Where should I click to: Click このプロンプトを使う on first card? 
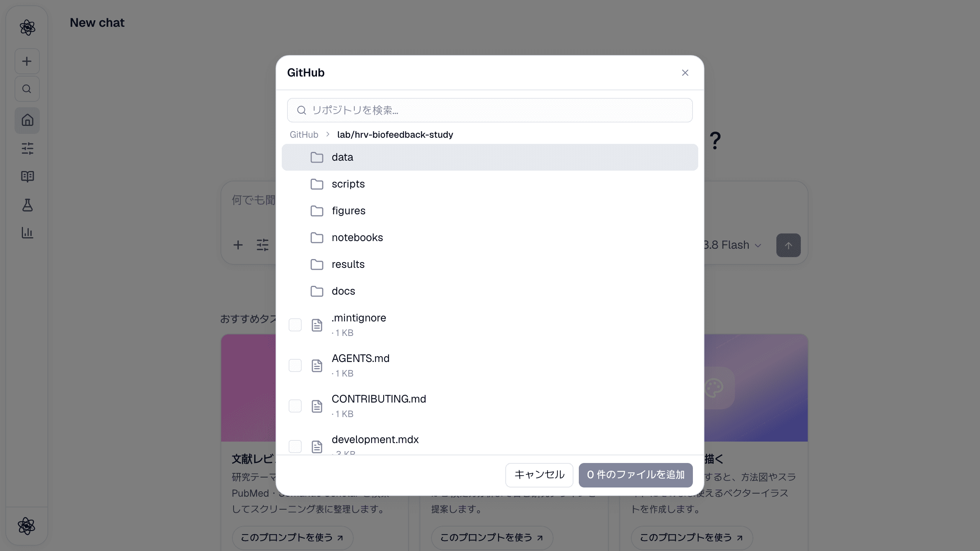292,538
